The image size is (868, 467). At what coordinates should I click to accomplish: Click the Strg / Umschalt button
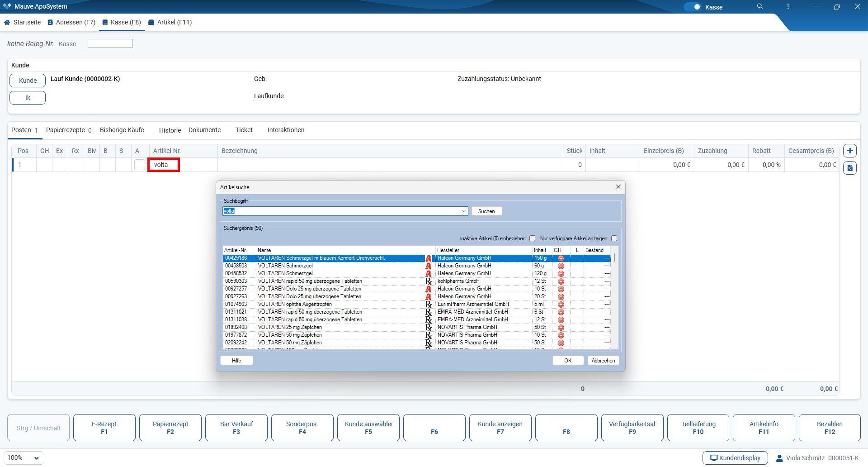click(x=38, y=428)
